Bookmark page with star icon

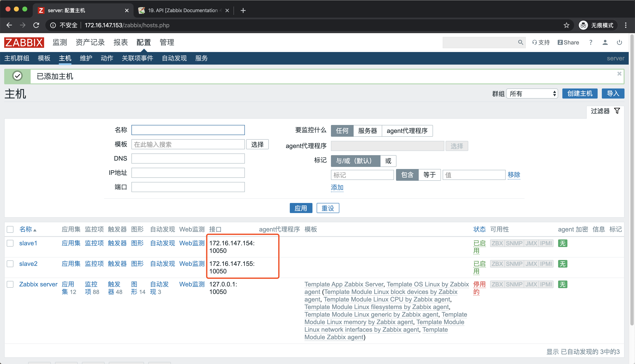pyautogui.click(x=566, y=25)
